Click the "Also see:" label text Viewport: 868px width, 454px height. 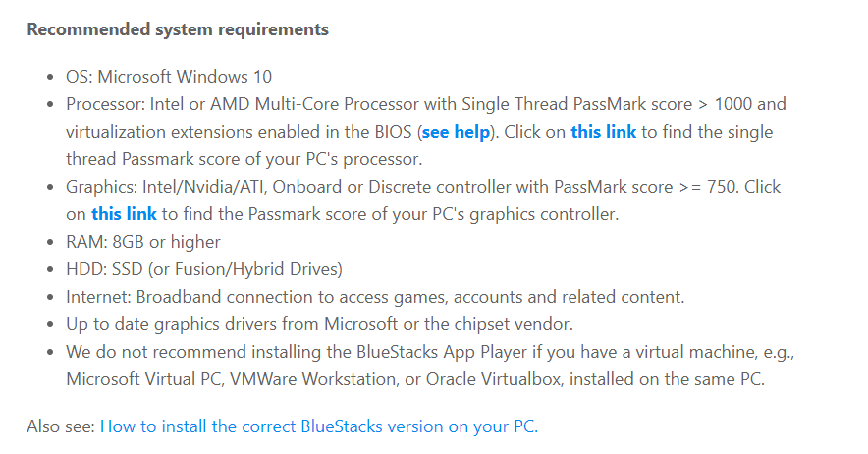click(x=61, y=426)
